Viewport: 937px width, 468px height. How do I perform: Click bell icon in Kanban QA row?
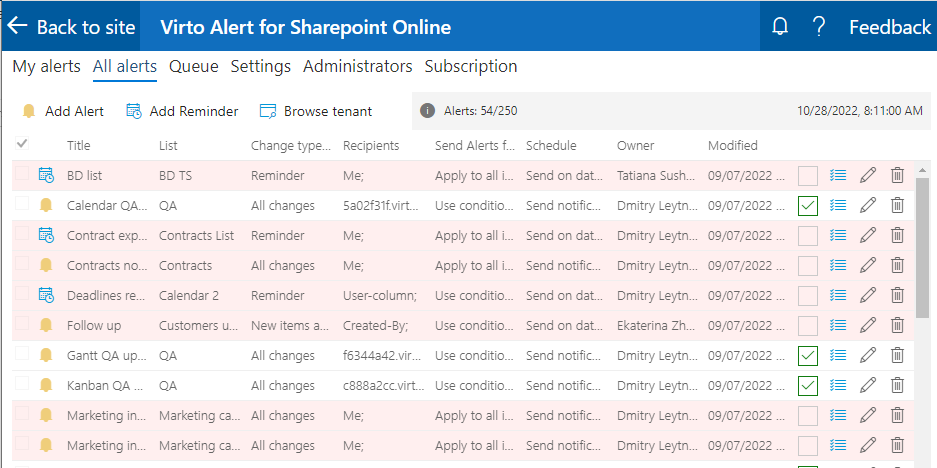tap(46, 386)
